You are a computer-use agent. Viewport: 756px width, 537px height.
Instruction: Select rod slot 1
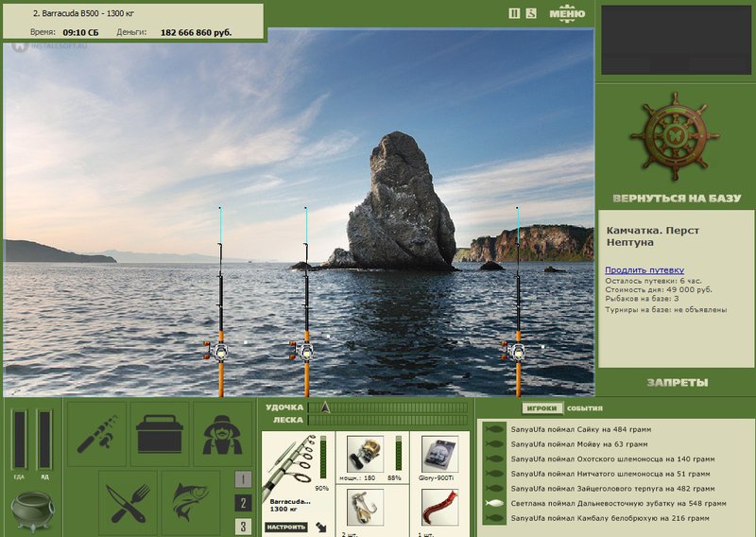[243, 478]
